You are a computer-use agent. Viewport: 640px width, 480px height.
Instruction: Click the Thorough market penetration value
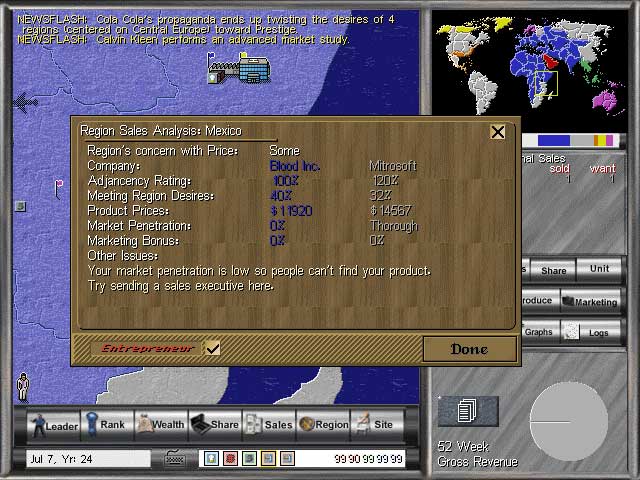coord(393,226)
